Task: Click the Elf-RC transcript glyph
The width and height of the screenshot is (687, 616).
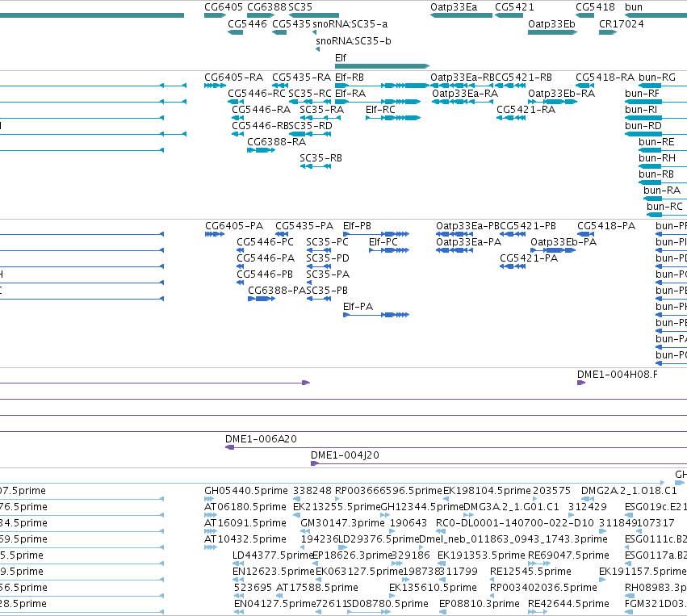Action: coord(393,118)
